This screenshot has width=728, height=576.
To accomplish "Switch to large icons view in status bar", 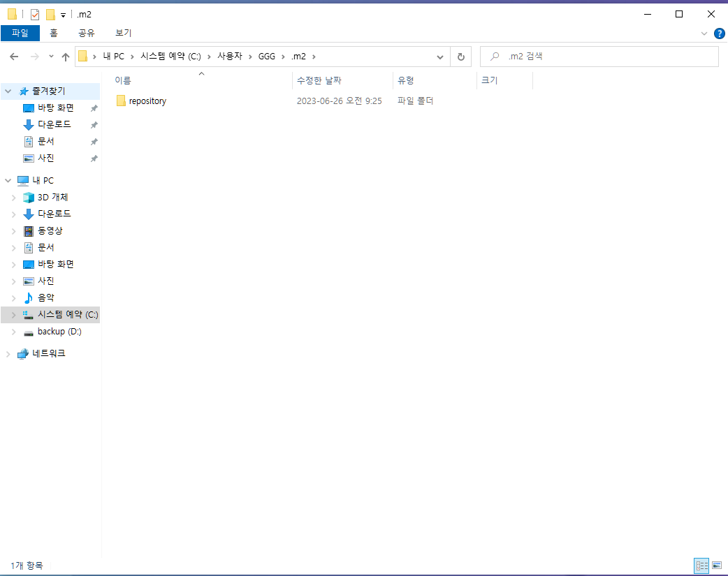I will pyautogui.click(x=717, y=566).
